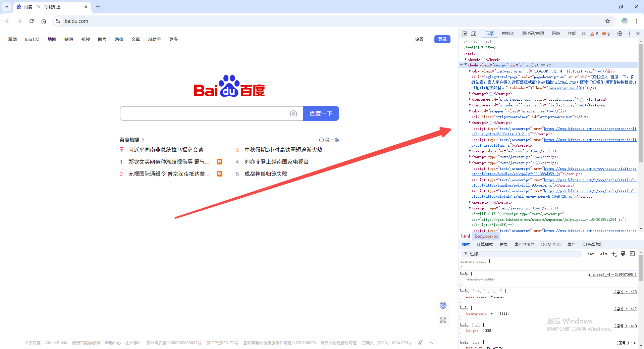The width and height of the screenshot is (644, 349).
Task: Click the paintbrush rendering emulation icon in styles
Action: [623, 254]
